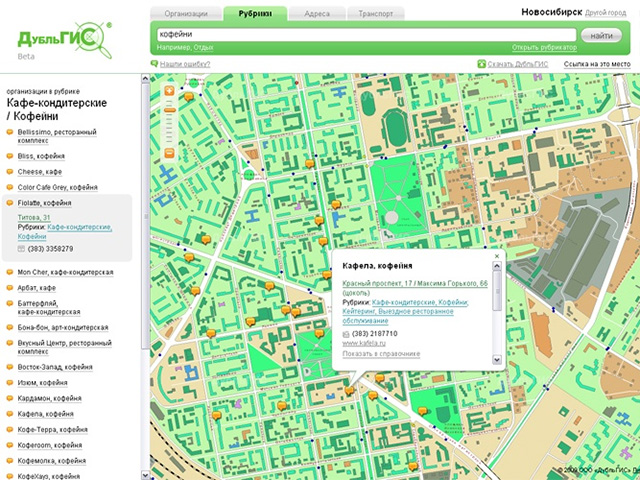
Task: Click marker icon beside Кофемолка, кофейня
Action: tap(9, 461)
